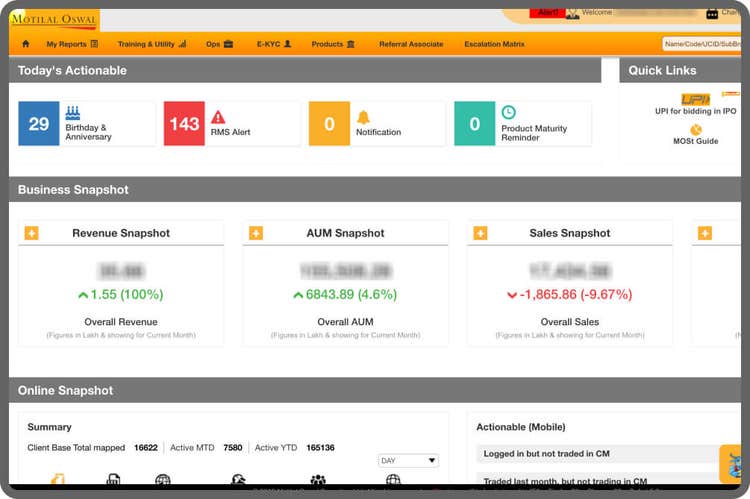This screenshot has width=750, height=499.
Task: Click the MOSt Guide orange icon
Action: [695, 129]
